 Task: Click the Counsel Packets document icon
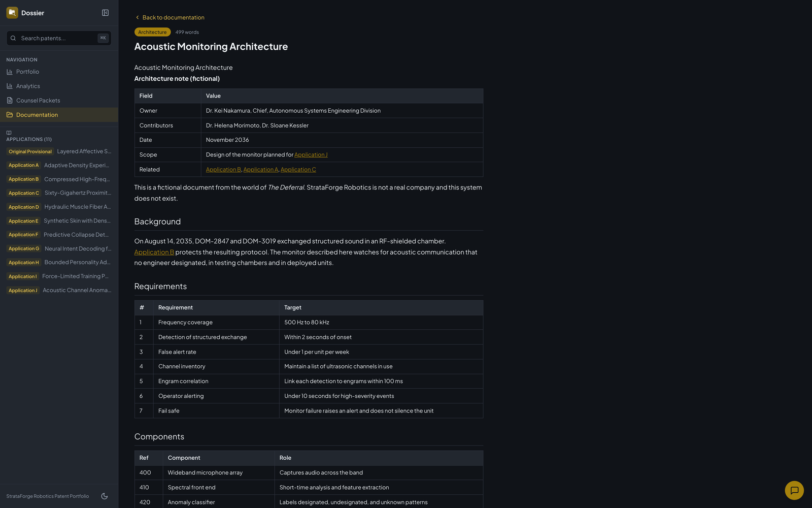(x=10, y=101)
